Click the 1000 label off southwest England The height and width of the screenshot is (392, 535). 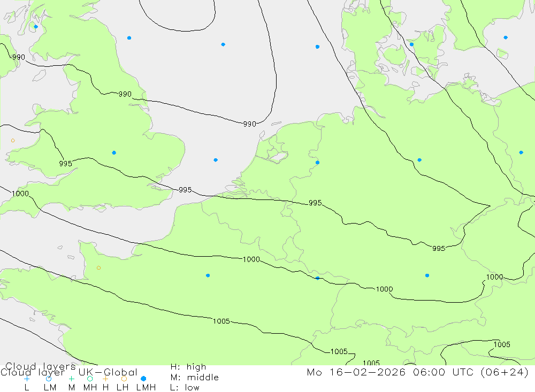click(x=20, y=194)
